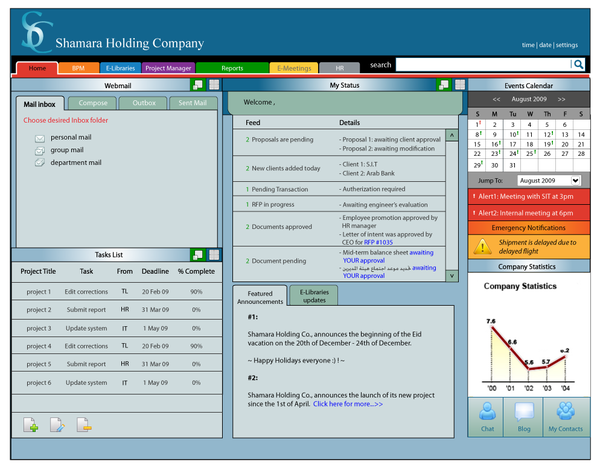Go to next month with >> arrows

pos(561,99)
